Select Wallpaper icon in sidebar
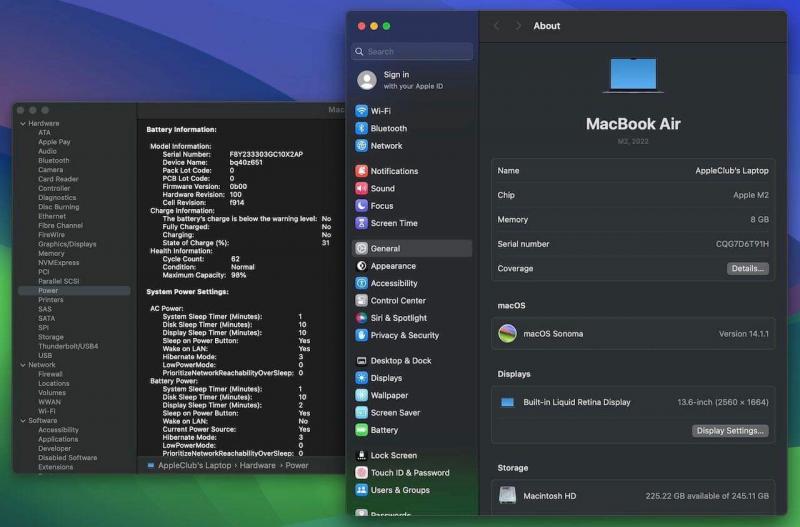This screenshot has width=800, height=527. (x=361, y=395)
